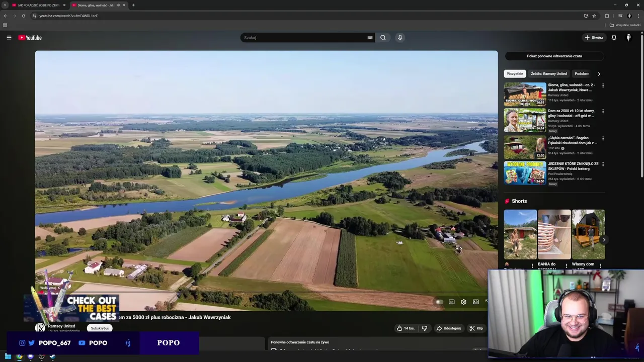Open the player settings gear
644x362 pixels.
463,302
